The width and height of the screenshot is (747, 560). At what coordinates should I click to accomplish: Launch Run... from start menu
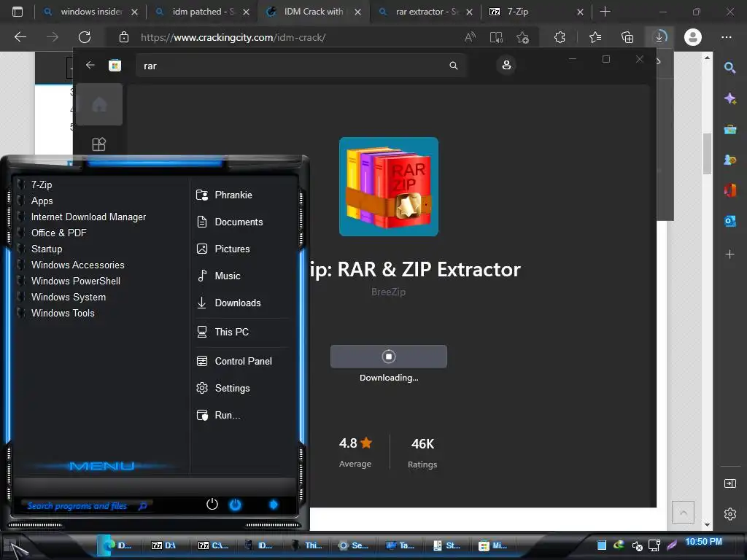pos(228,415)
